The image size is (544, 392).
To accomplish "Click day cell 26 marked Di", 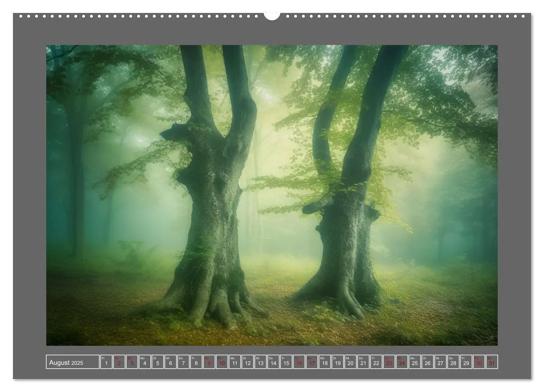I will coord(427,362).
